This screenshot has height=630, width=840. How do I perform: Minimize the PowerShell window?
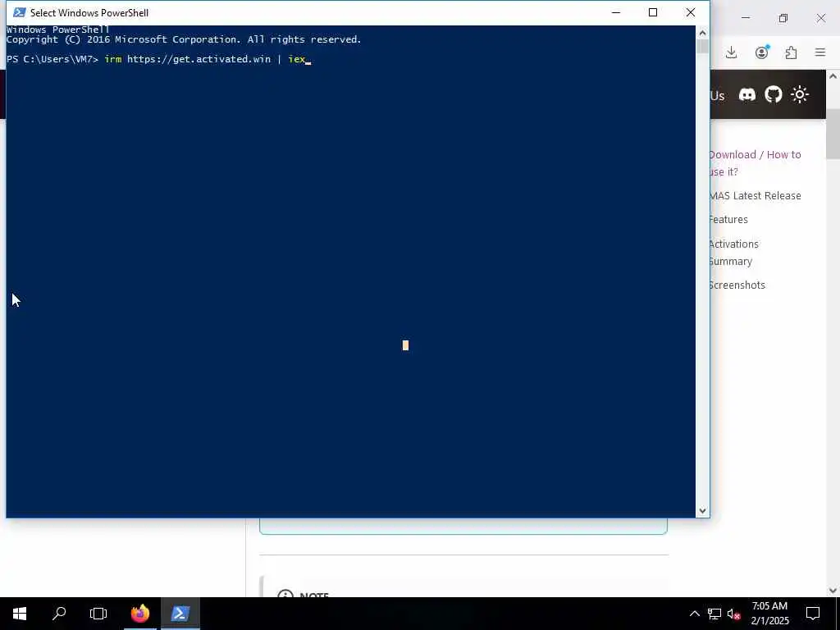pos(616,12)
